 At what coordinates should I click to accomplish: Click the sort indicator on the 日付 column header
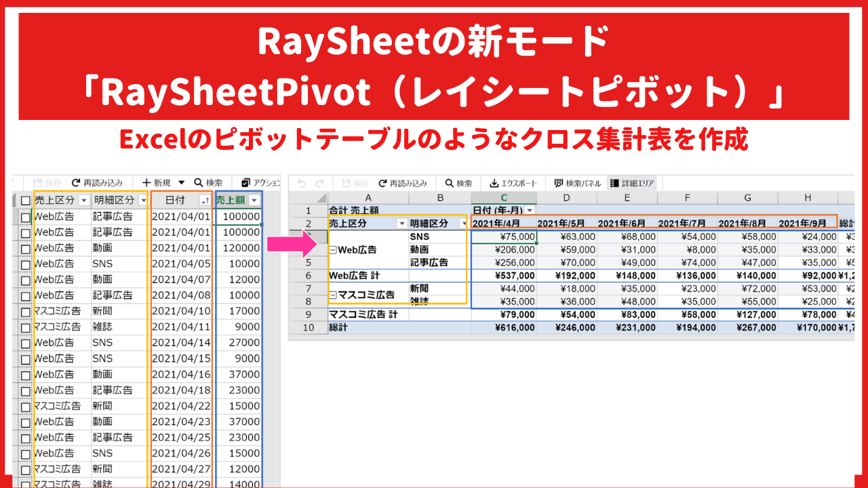(x=205, y=201)
